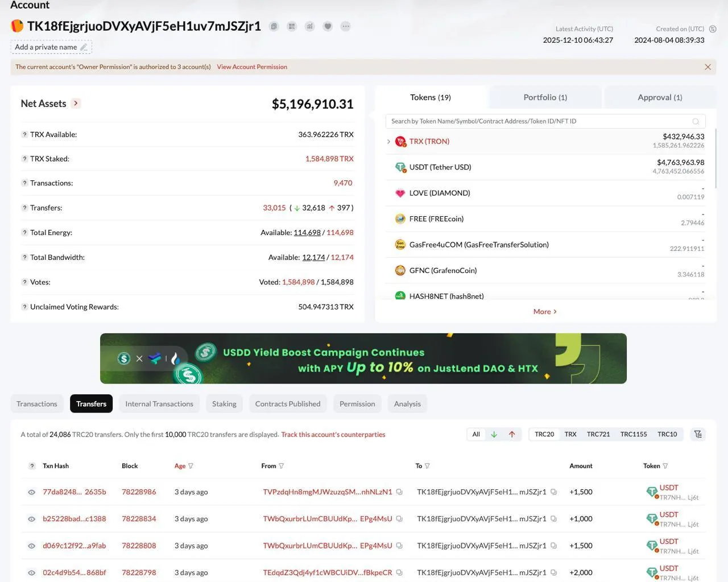Click the info icon beside Created on (UTC)
The image size is (728, 582).
point(713,29)
